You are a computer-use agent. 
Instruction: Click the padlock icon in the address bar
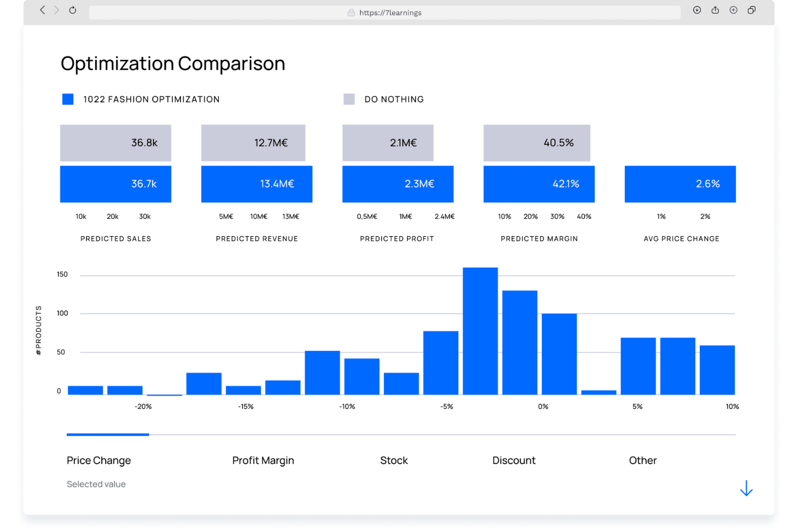pyautogui.click(x=351, y=12)
